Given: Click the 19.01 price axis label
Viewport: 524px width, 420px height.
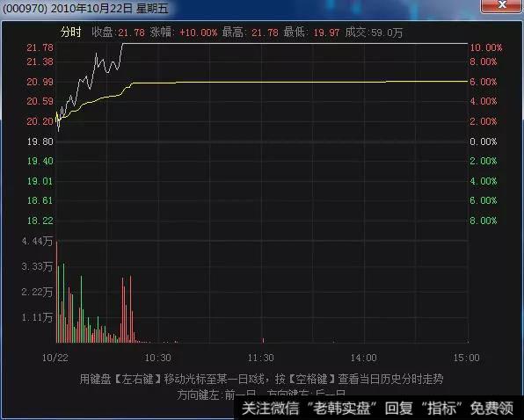Looking at the screenshot, I should pos(40,181).
